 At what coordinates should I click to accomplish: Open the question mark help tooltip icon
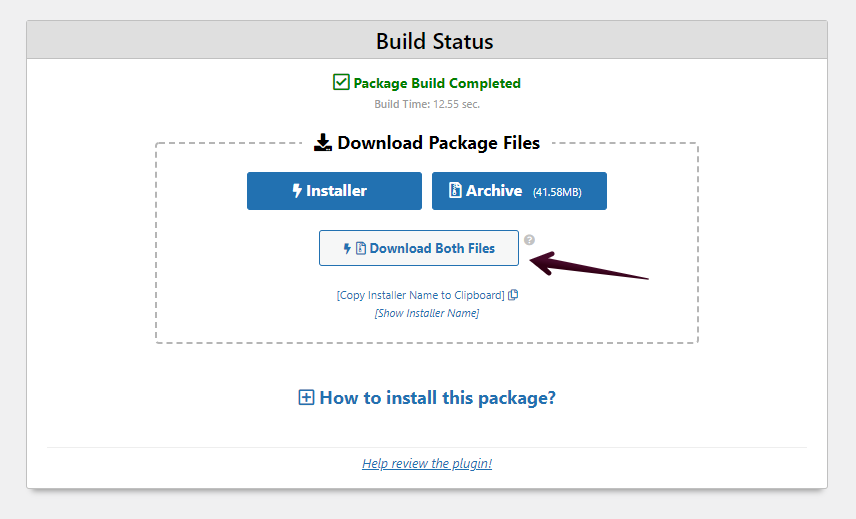pos(530,240)
